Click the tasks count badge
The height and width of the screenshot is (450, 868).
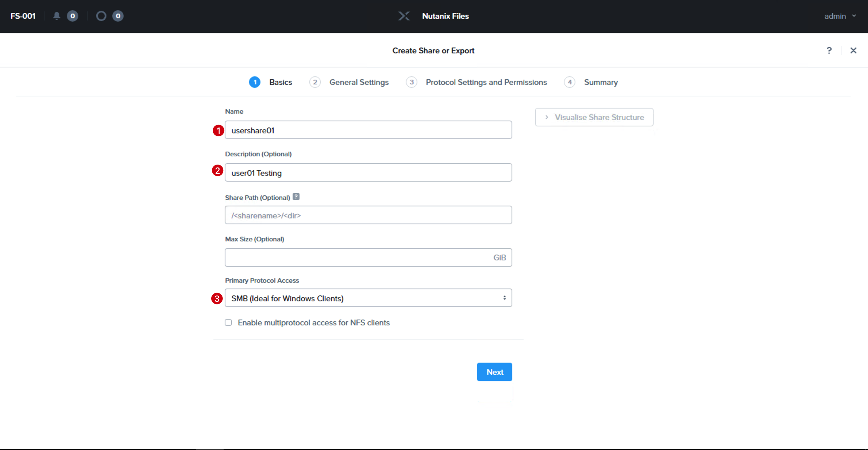click(118, 16)
